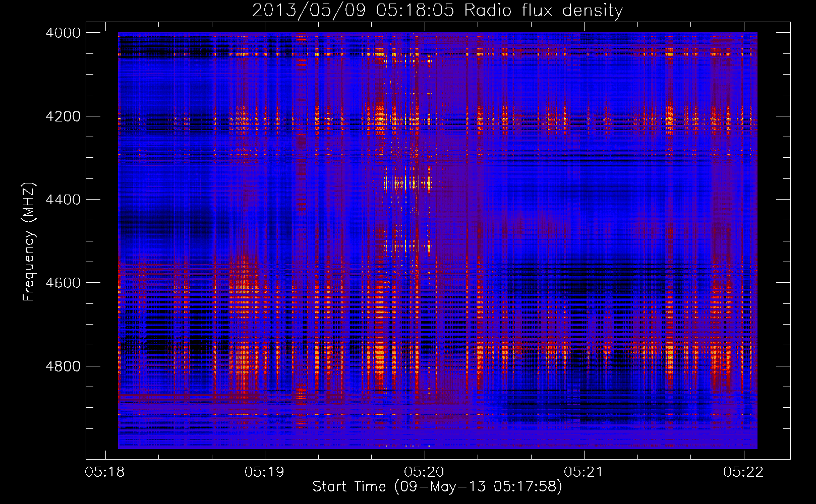
Task: Click the 05:18 time axis label
Action: pos(105,472)
